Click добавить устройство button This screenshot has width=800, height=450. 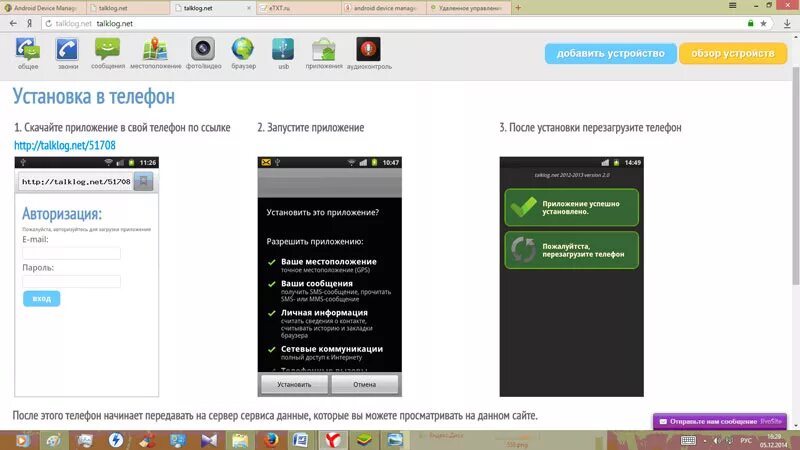click(x=610, y=53)
